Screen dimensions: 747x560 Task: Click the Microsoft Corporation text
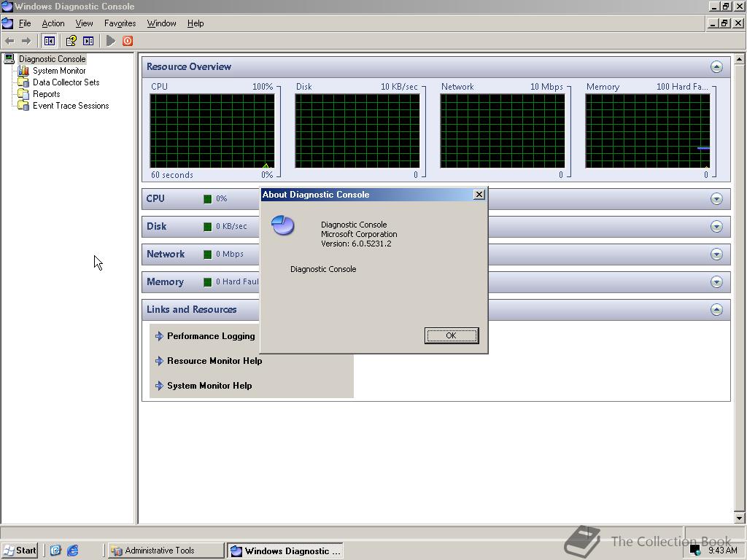click(x=359, y=234)
